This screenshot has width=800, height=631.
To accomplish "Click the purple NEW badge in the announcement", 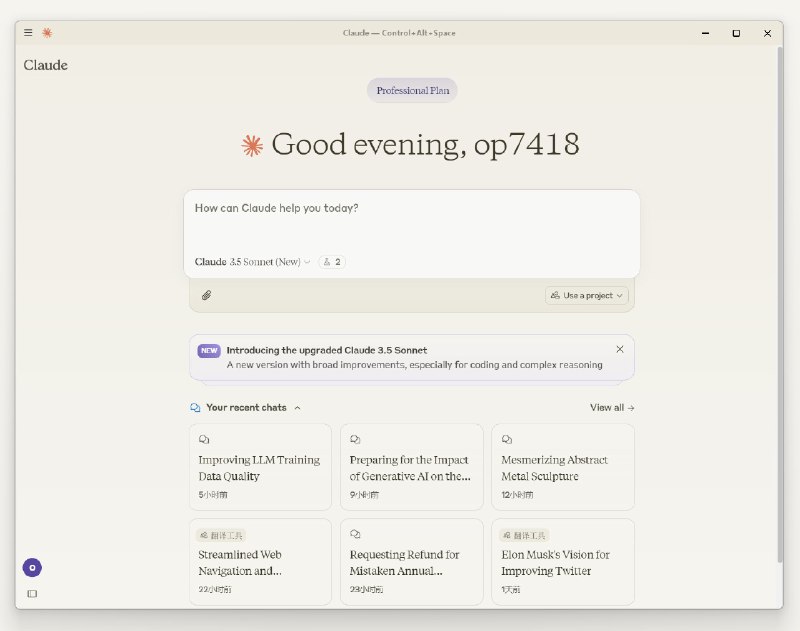I will tap(209, 350).
